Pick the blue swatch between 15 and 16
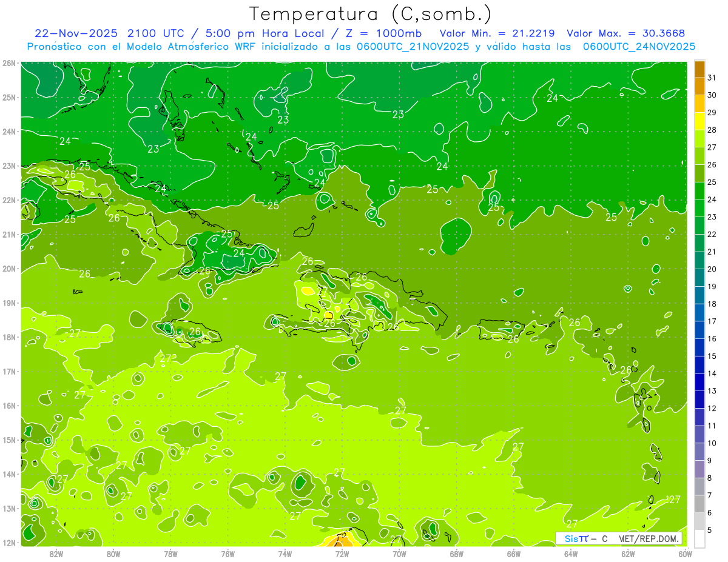The width and height of the screenshot is (728, 562). pyautogui.click(x=699, y=347)
